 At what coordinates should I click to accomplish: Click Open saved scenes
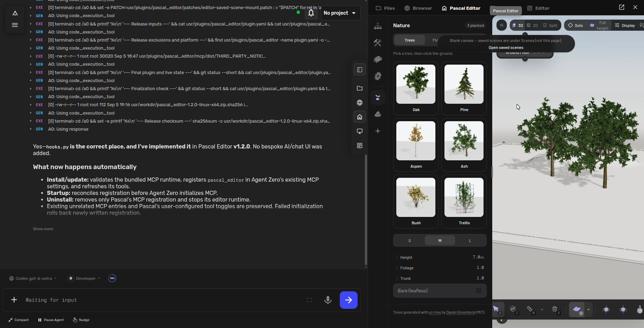506,48
